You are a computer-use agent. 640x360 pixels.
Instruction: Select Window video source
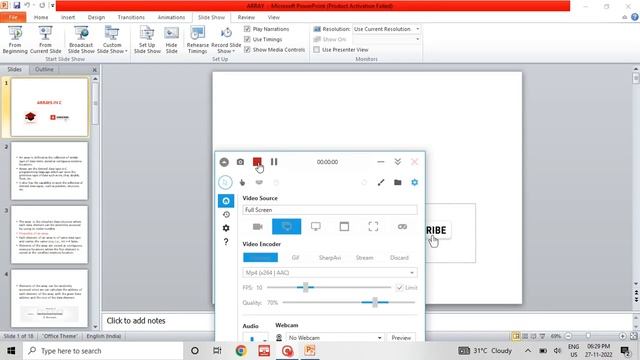pos(344,227)
